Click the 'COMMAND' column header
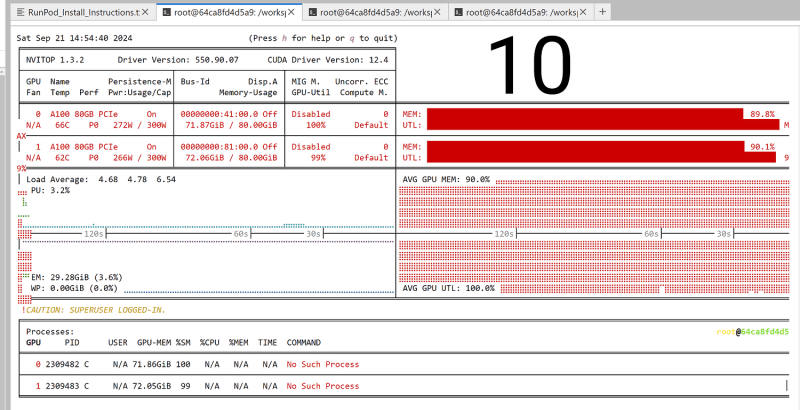The width and height of the screenshot is (800, 410). pos(304,343)
